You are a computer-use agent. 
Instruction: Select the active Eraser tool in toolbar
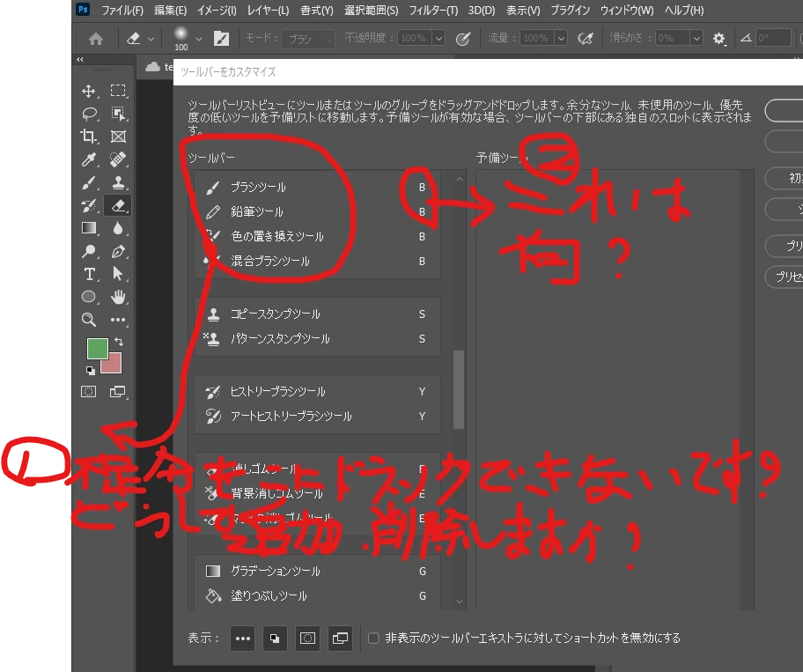[x=118, y=206]
